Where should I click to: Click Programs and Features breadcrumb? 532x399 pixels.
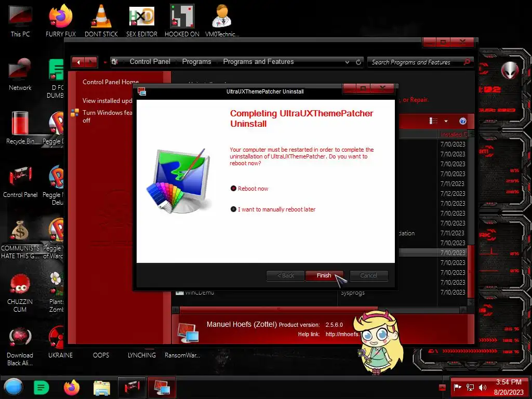[258, 62]
